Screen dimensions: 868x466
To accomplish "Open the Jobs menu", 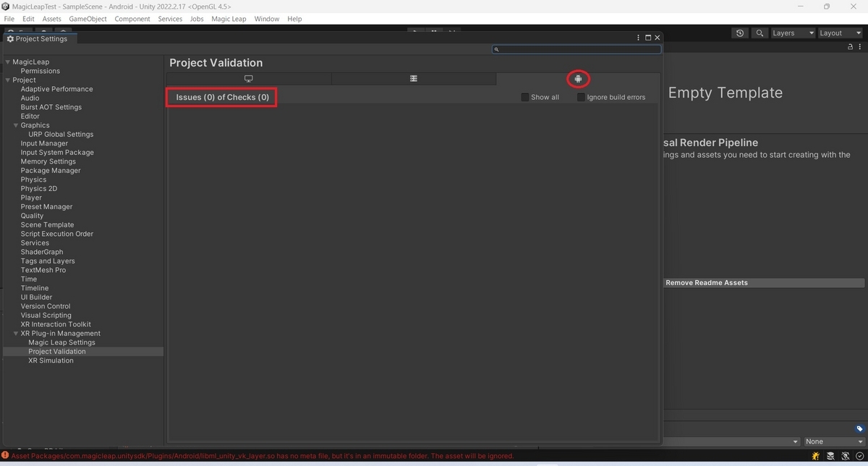I will click(197, 19).
